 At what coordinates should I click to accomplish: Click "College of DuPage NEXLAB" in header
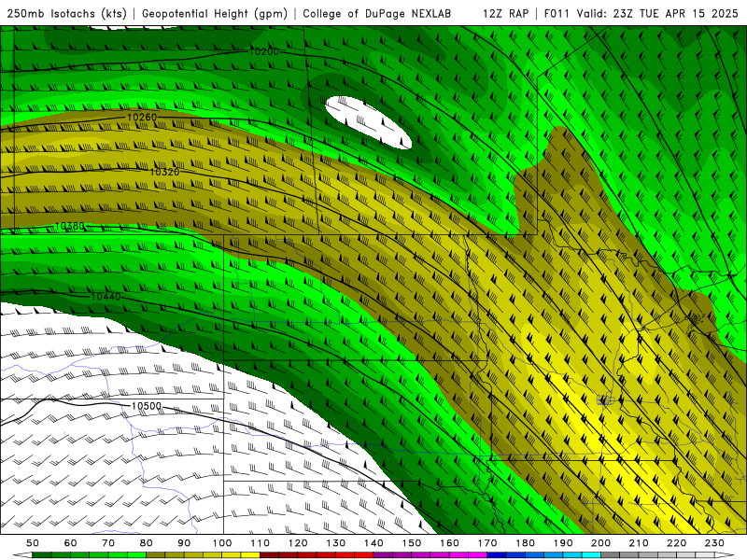tap(377, 13)
